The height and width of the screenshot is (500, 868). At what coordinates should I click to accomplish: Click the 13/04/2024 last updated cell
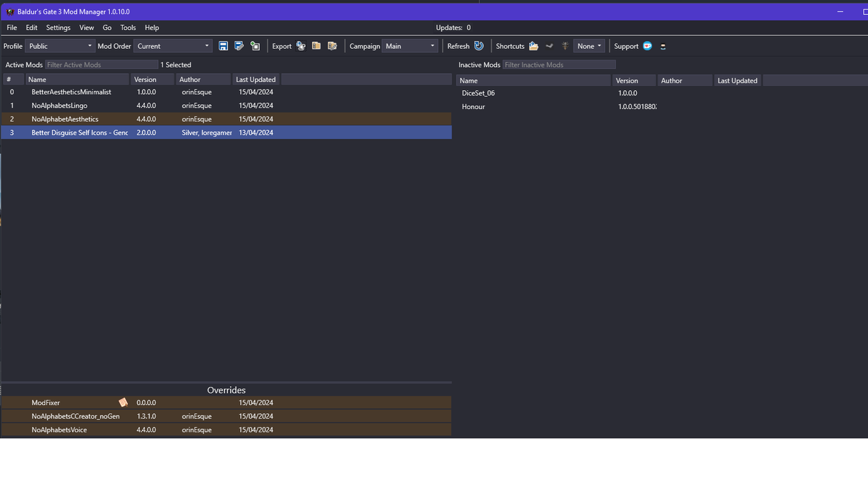pos(256,133)
